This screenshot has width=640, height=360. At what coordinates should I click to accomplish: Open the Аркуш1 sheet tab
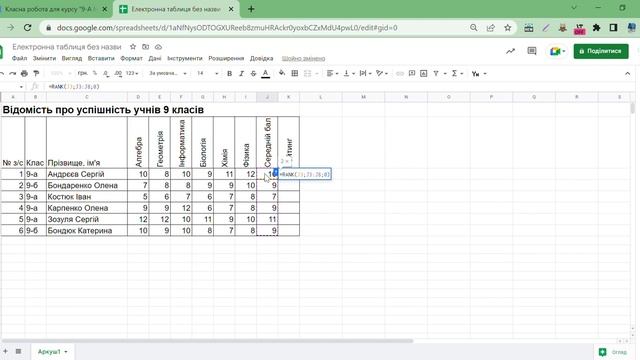[x=52, y=351]
